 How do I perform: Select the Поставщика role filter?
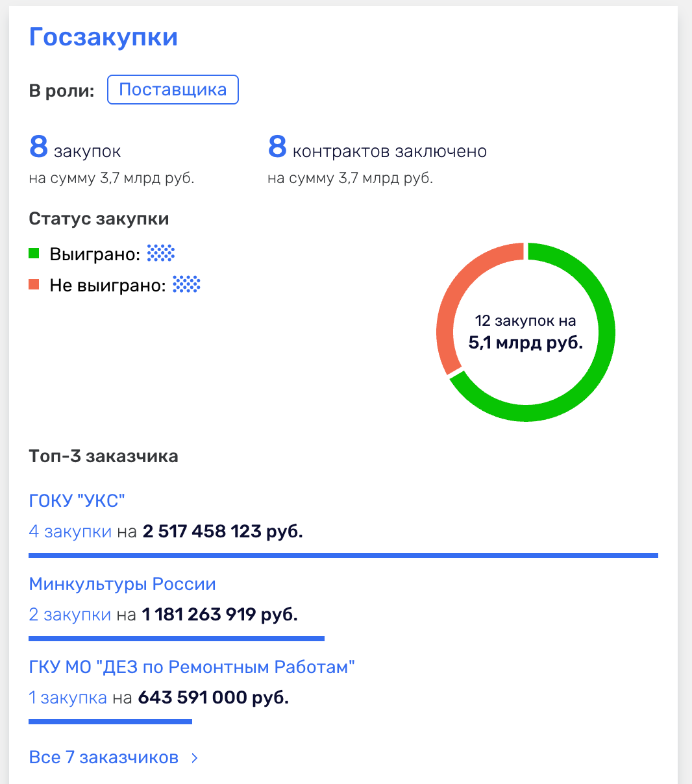(x=173, y=90)
